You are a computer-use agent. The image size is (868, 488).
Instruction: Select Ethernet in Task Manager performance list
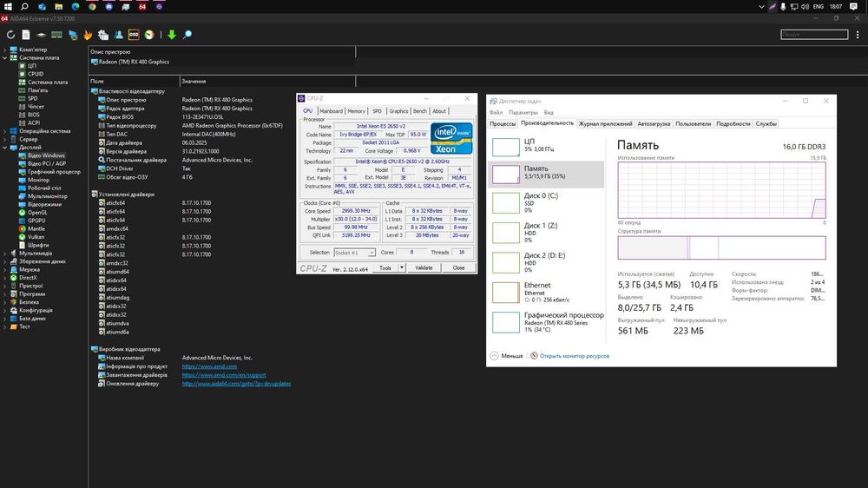click(547, 293)
